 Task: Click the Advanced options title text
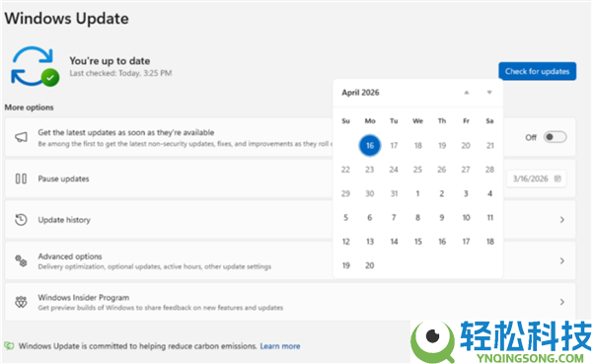pyautogui.click(x=70, y=256)
